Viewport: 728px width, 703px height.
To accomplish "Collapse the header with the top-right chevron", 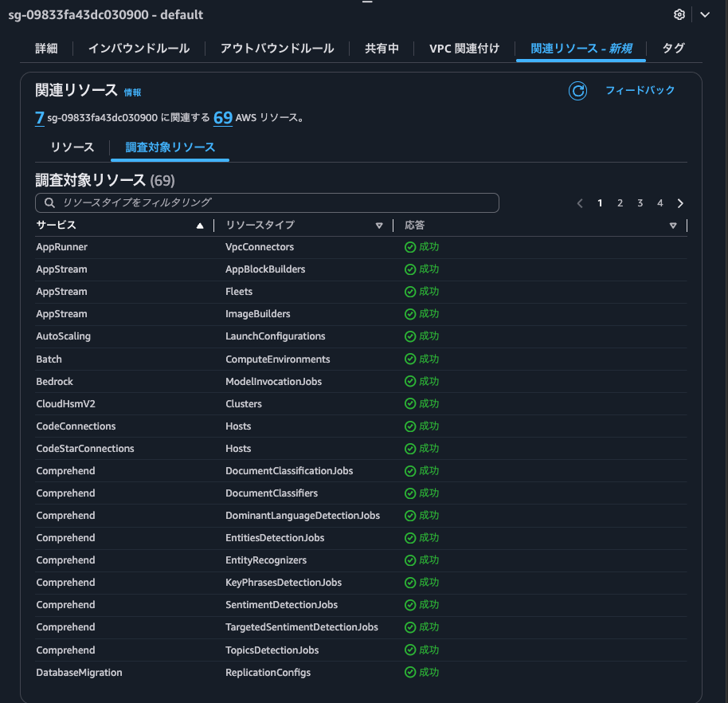I will [705, 14].
